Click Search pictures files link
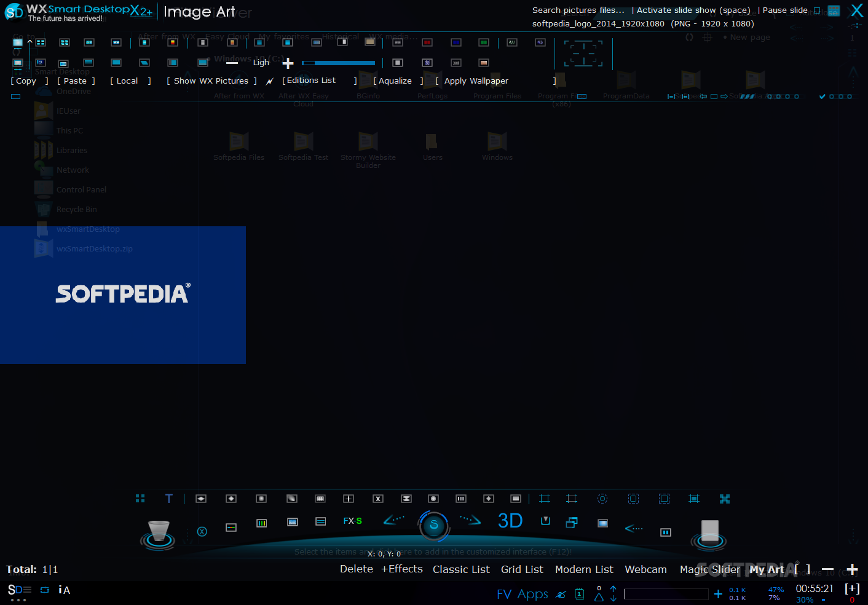 [x=578, y=10]
